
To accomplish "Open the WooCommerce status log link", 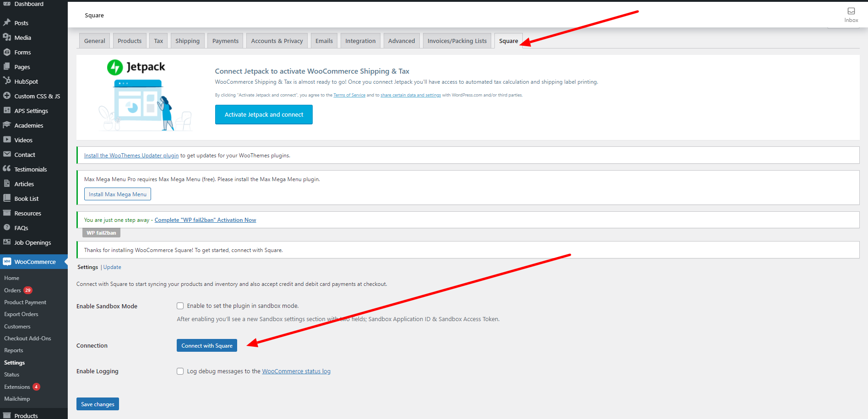I will 296,371.
